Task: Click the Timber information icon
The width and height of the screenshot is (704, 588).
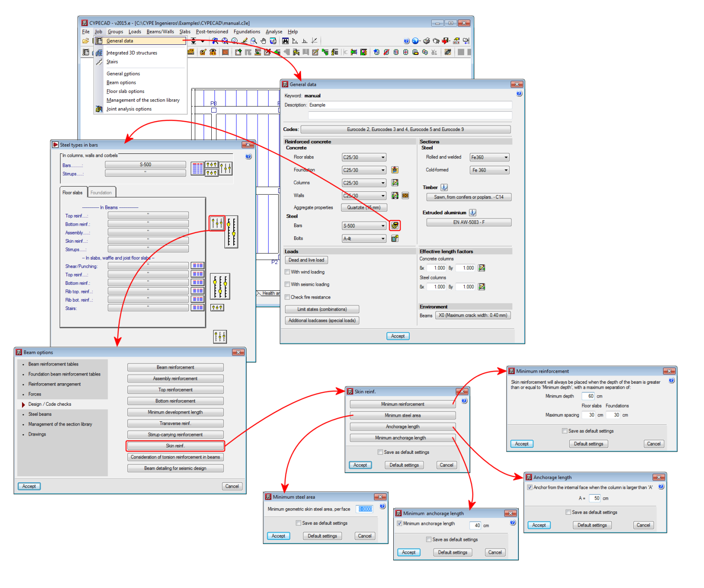Action: click(x=444, y=187)
